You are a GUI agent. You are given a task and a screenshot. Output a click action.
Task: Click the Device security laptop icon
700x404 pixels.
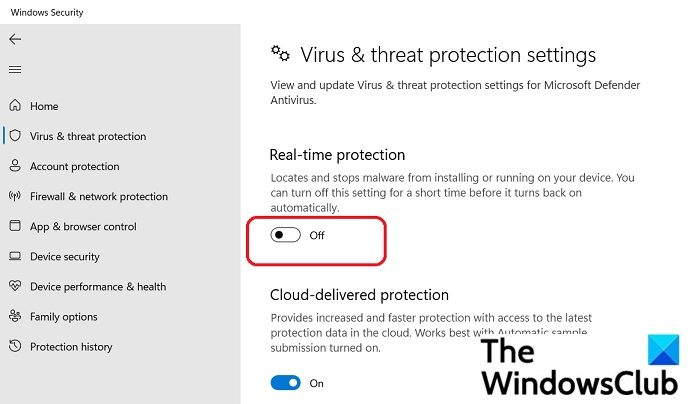pos(15,256)
